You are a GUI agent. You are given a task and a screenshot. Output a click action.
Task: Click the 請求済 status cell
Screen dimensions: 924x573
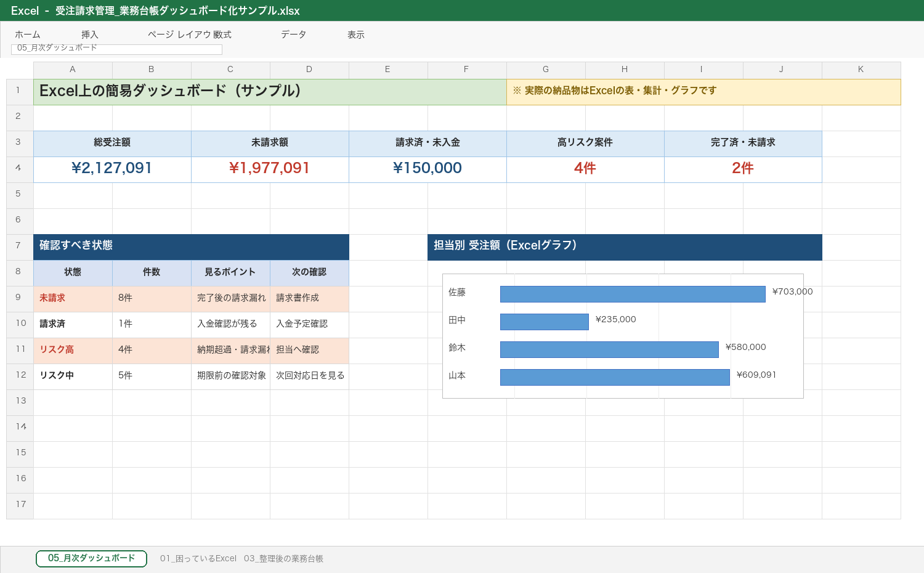(73, 325)
